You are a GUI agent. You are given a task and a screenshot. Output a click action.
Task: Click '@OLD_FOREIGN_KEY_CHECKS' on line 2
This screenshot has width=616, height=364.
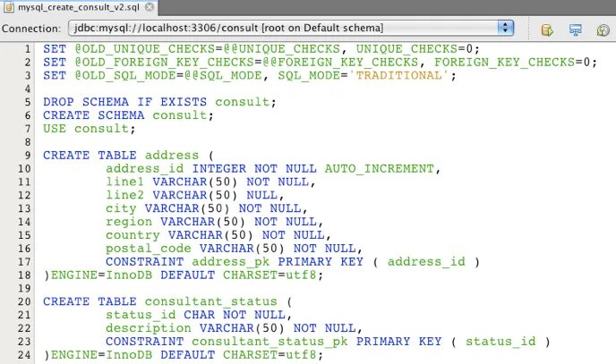(165, 63)
